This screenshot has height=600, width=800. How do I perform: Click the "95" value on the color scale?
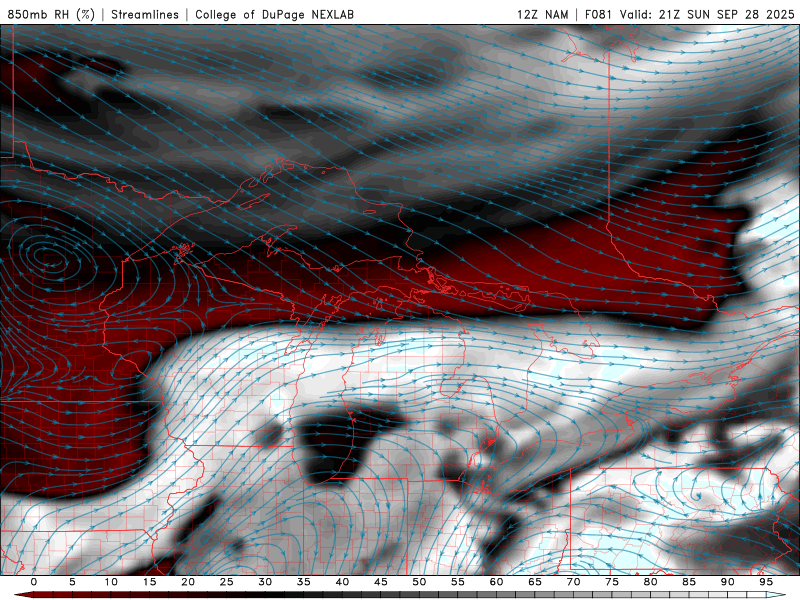pos(766,582)
